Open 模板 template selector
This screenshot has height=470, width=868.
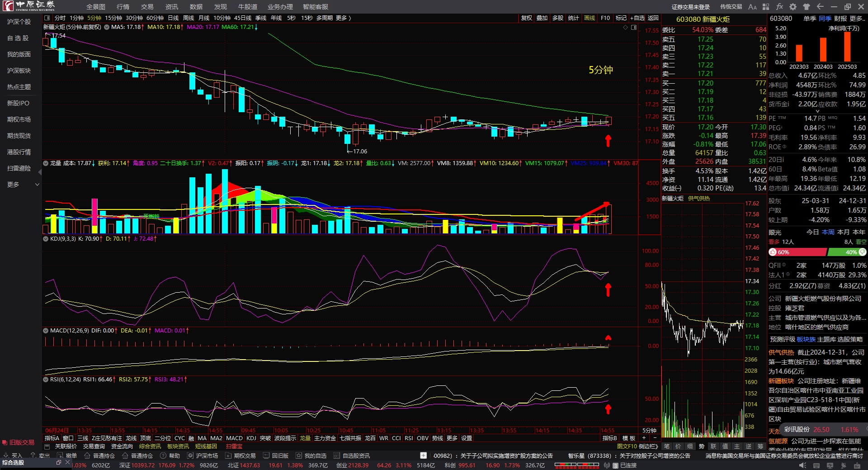click(x=629, y=438)
